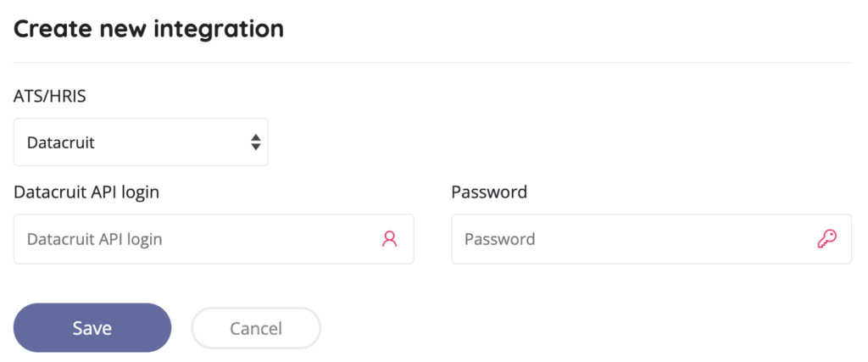Image resolution: width=868 pixels, height=362 pixels.
Task: Click the Password label above the field
Action: click(x=489, y=192)
